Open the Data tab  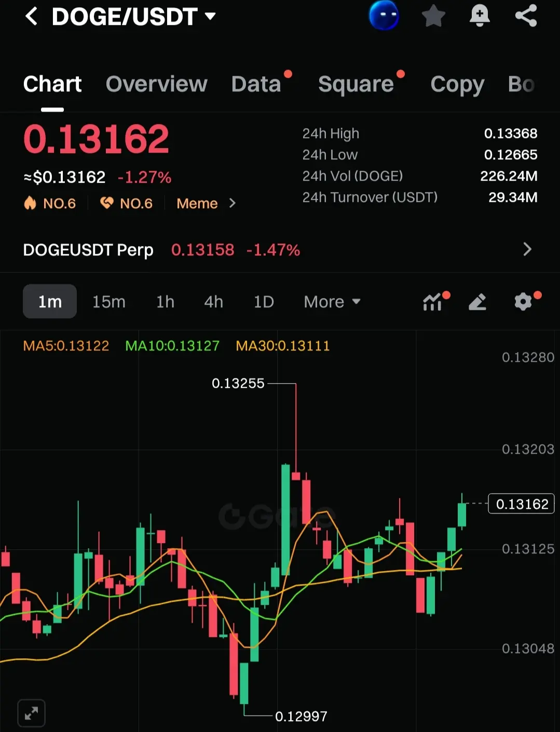click(256, 84)
